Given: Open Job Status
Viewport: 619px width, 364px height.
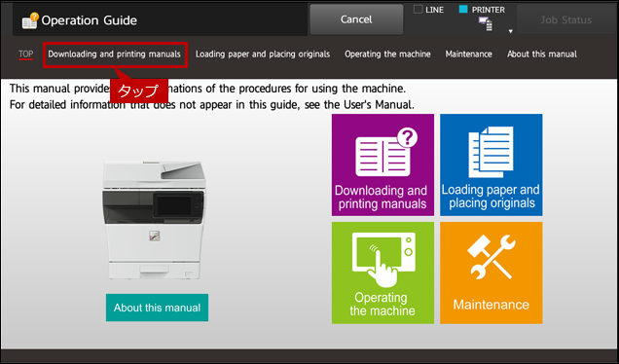Looking at the screenshot, I should coord(565,19).
